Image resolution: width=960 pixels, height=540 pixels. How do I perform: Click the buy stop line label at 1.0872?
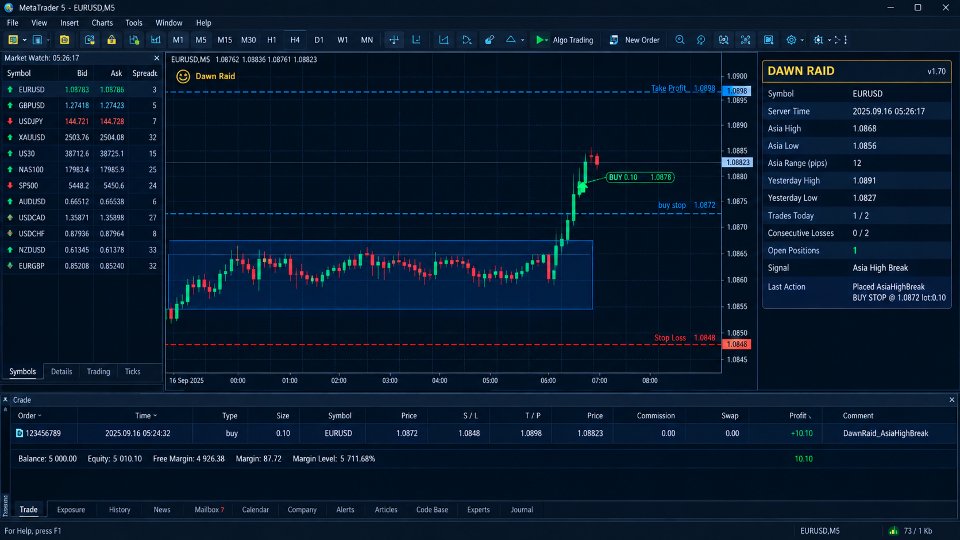point(686,205)
